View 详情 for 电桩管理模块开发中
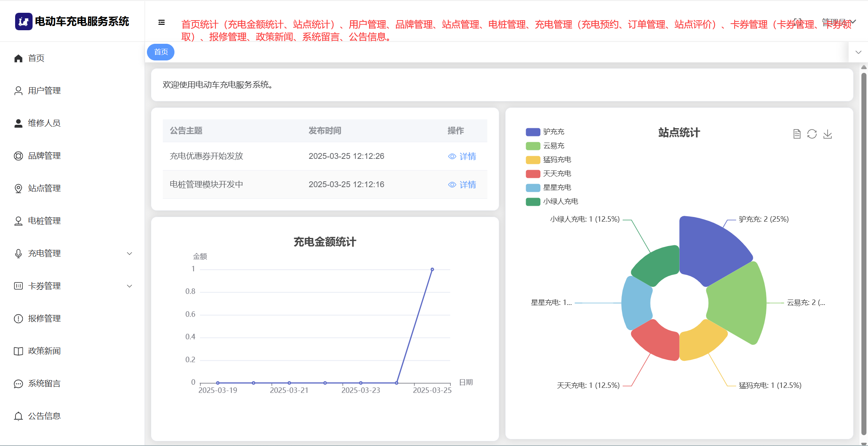Viewport: 868px width, 446px height. tap(462, 184)
